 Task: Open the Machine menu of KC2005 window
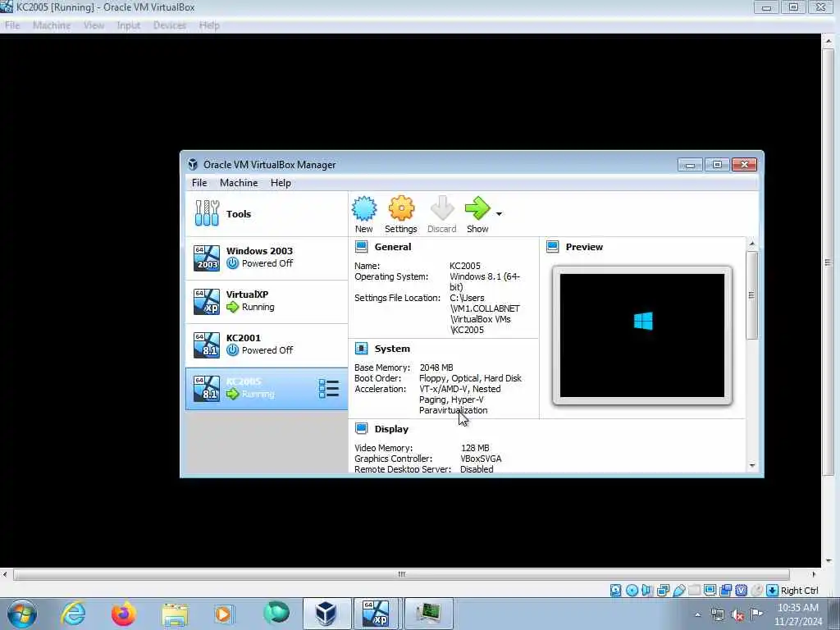52,25
